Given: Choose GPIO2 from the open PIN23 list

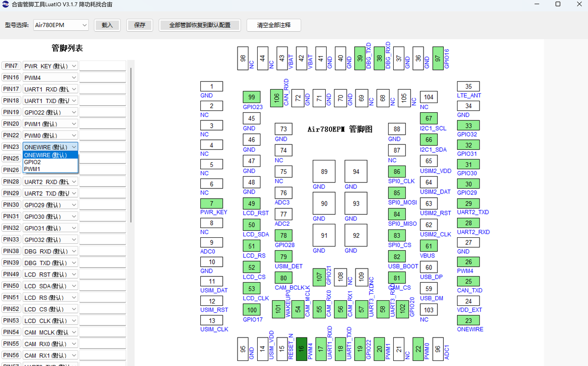Looking at the screenshot, I should [33, 162].
